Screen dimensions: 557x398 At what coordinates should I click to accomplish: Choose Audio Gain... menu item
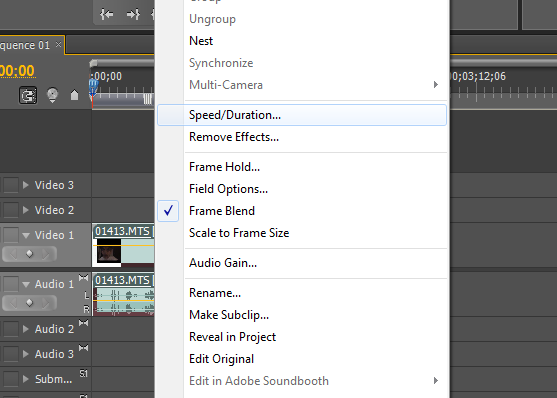302,263
